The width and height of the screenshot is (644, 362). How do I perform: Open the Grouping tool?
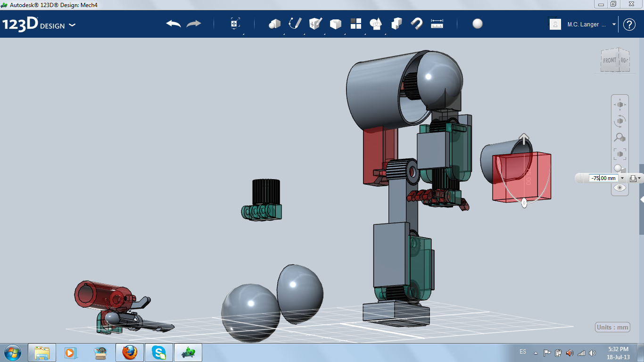376,24
